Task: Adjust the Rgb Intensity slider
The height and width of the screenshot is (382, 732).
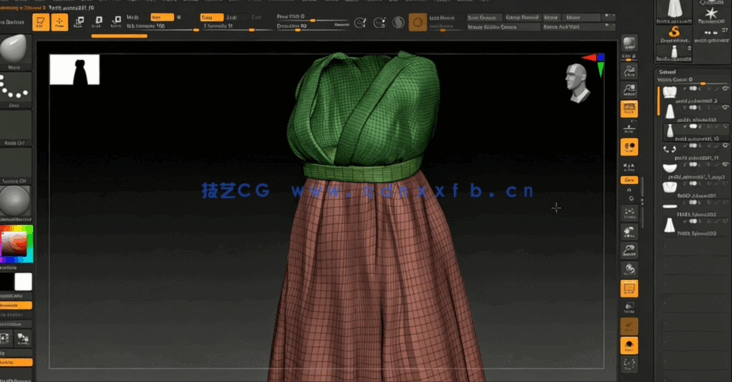Action: [162, 27]
